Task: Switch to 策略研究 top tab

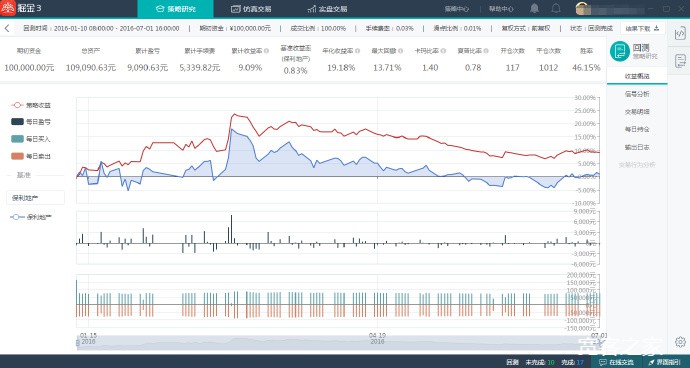Action: 176,9
